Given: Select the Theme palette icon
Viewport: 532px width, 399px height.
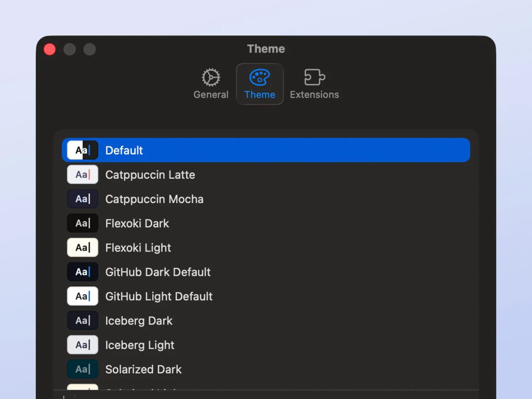Looking at the screenshot, I should point(260,77).
